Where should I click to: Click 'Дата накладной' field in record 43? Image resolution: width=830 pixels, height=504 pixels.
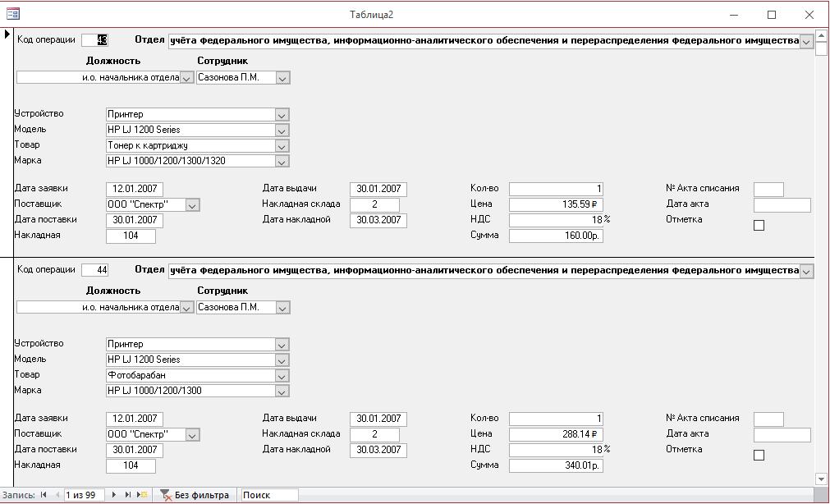(x=378, y=220)
